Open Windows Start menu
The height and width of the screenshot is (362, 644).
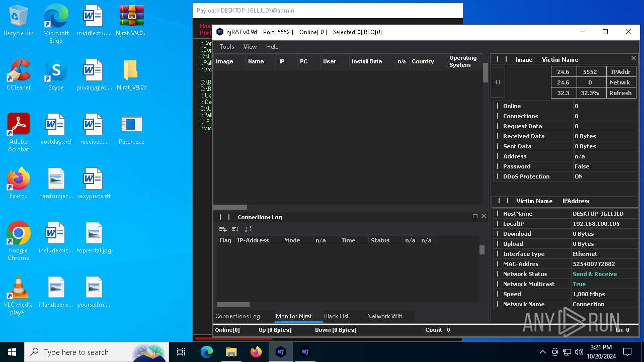pos(12,352)
